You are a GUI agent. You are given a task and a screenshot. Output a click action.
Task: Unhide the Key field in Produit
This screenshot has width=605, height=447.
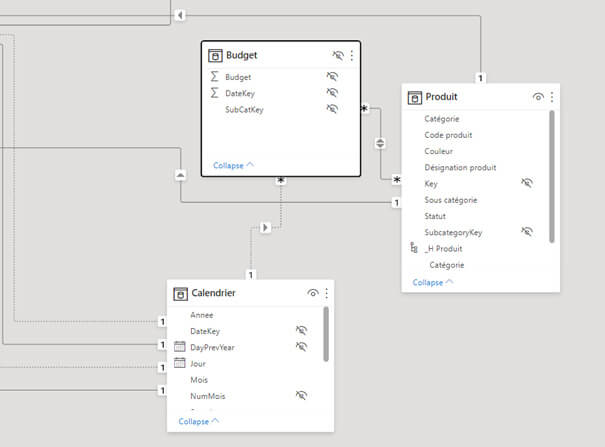527,183
